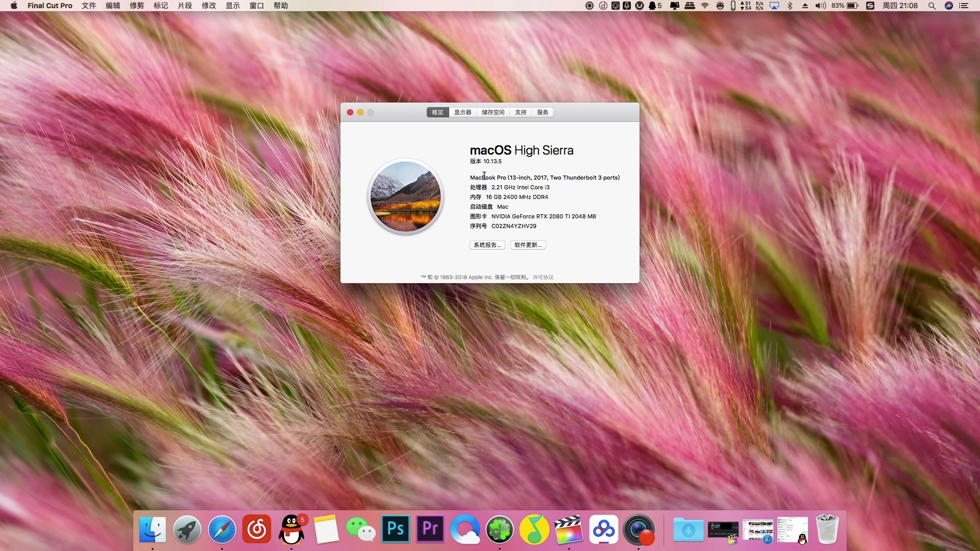Image resolution: width=980 pixels, height=551 pixels.
Task: Click the Wi-Fi status icon
Action: pyautogui.click(x=705, y=6)
